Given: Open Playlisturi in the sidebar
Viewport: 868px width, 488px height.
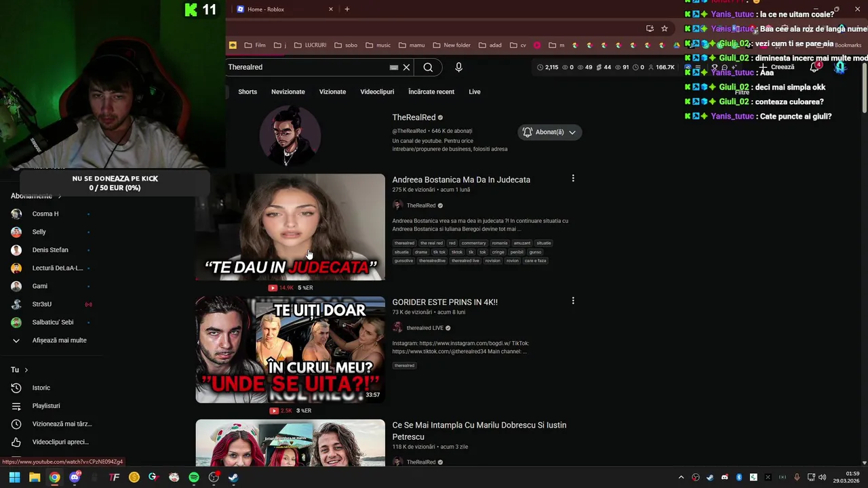Looking at the screenshot, I should [x=52, y=405].
